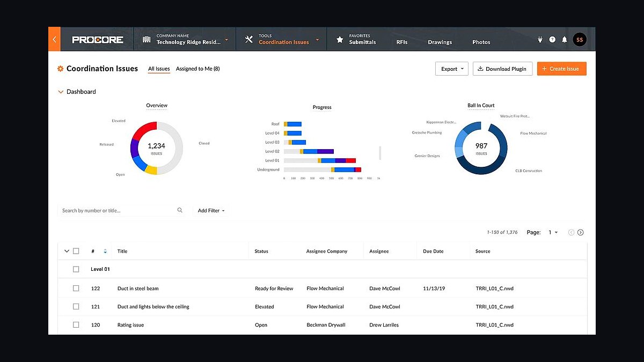Click 'Ready for Review' status
644x362 pixels.
tap(274, 289)
